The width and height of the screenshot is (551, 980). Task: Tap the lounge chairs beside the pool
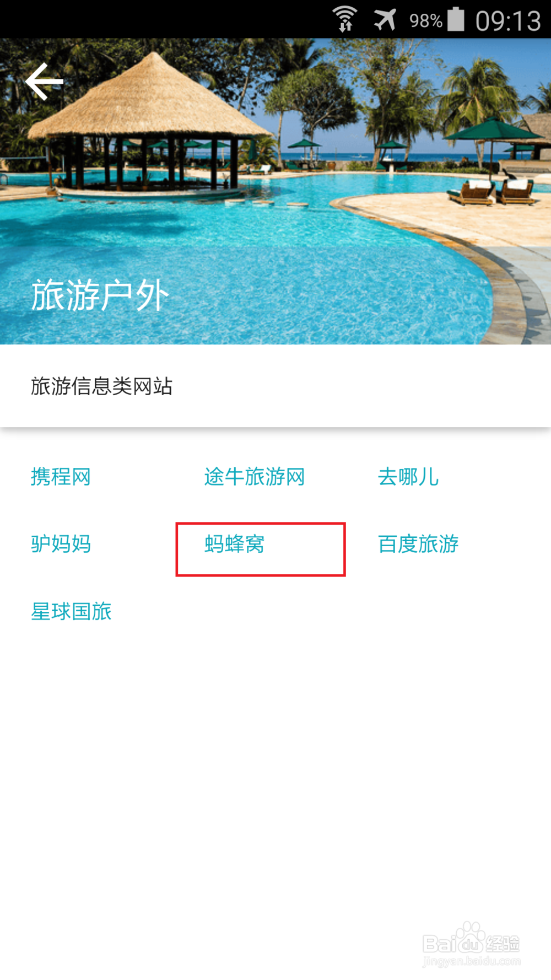pyautogui.click(x=490, y=190)
